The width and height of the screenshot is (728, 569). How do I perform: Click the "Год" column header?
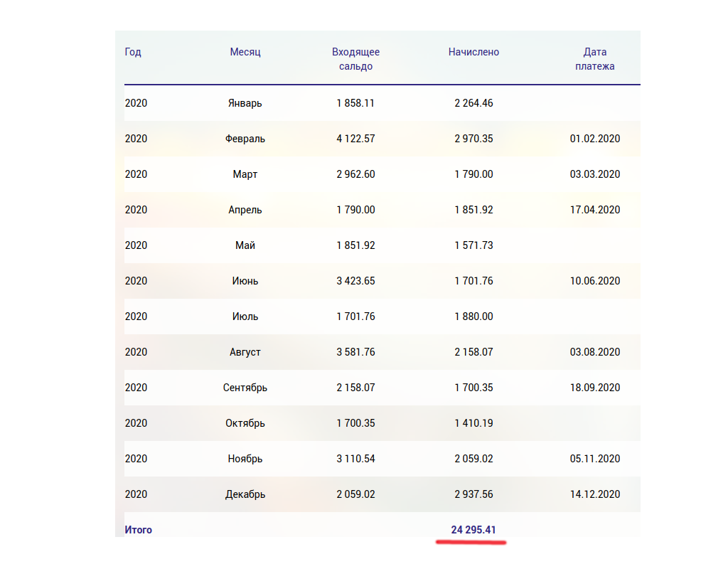pos(133,52)
